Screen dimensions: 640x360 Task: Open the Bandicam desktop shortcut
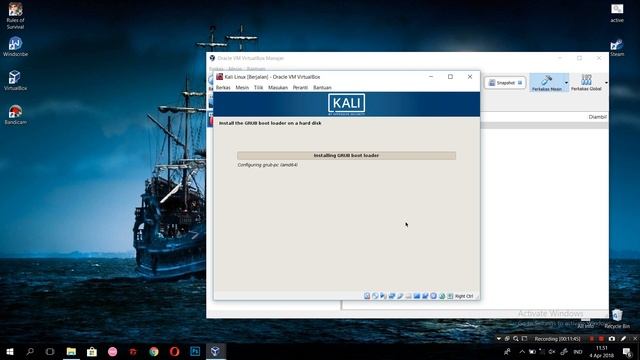(x=15, y=115)
